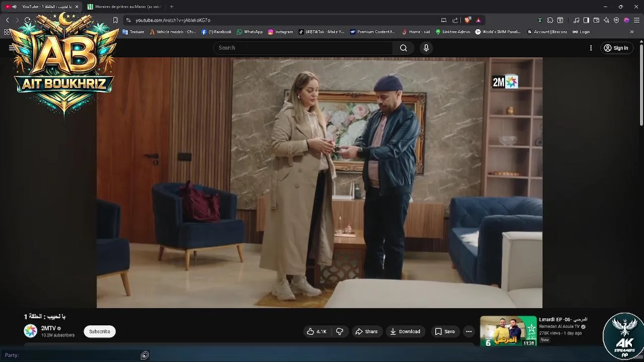Open the extensions puzzle-piece icon
This screenshot has height=362, width=644.
click(550, 20)
